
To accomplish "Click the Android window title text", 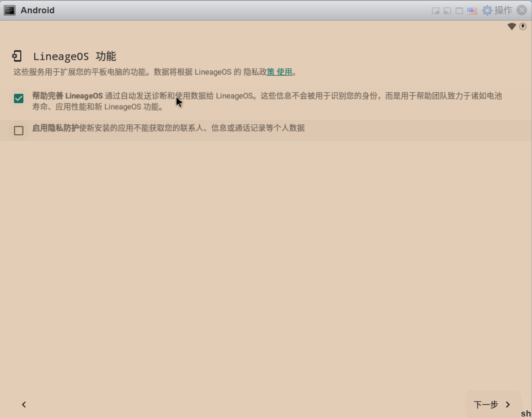I will [x=38, y=10].
